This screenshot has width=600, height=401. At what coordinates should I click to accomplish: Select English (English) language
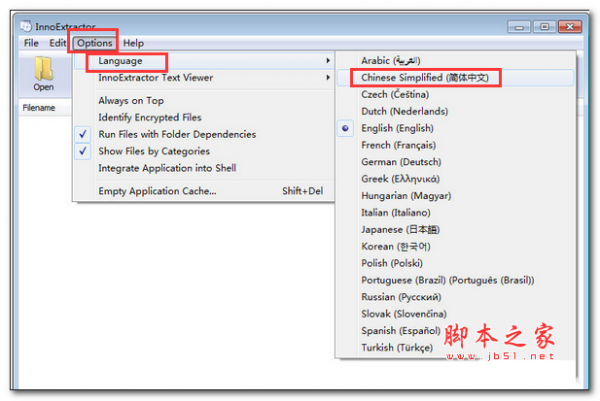click(455, 128)
